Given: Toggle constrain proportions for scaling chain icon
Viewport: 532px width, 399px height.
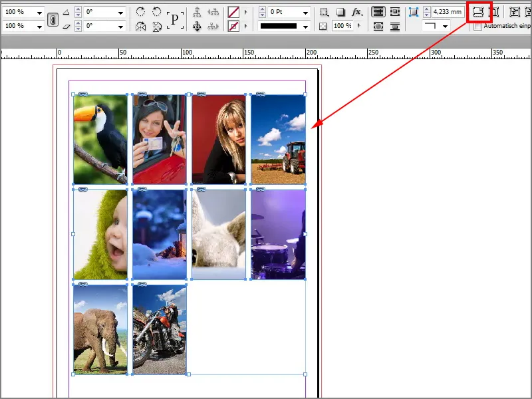Looking at the screenshot, I should click(53, 19).
